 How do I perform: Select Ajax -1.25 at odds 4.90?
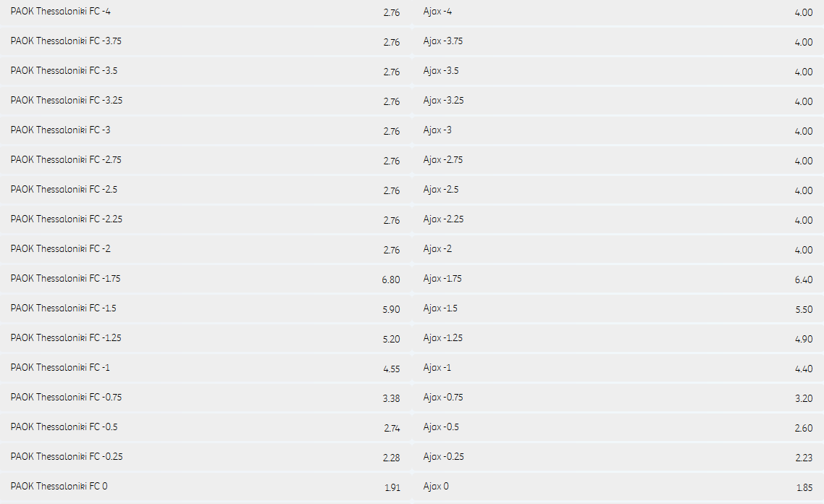tap(618, 338)
